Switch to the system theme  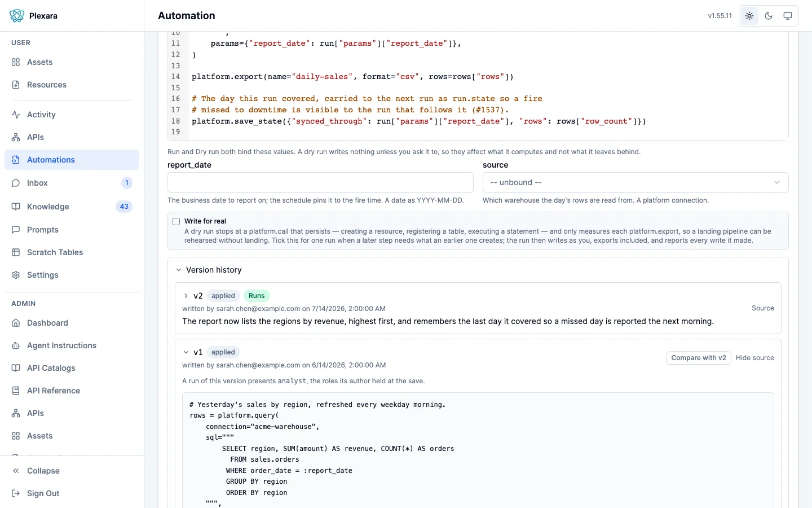788,16
